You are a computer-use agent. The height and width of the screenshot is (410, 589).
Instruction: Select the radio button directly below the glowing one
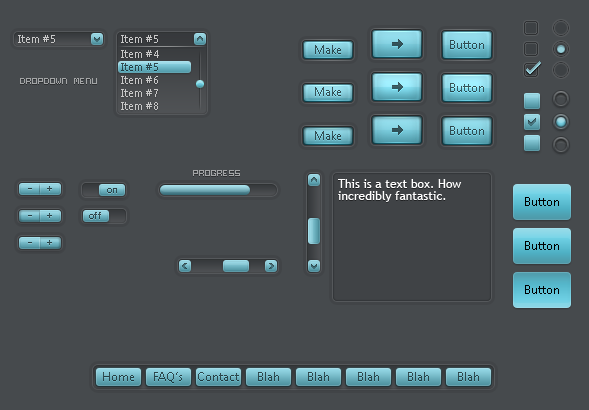click(561, 145)
